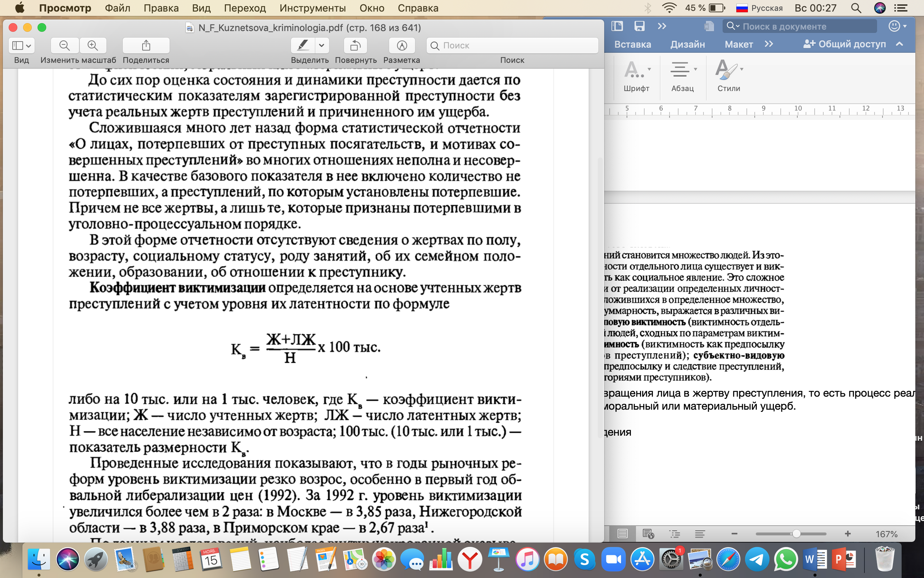The width and height of the screenshot is (924, 578).
Task: Open Telegram from the dock
Action: click(757, 559)
